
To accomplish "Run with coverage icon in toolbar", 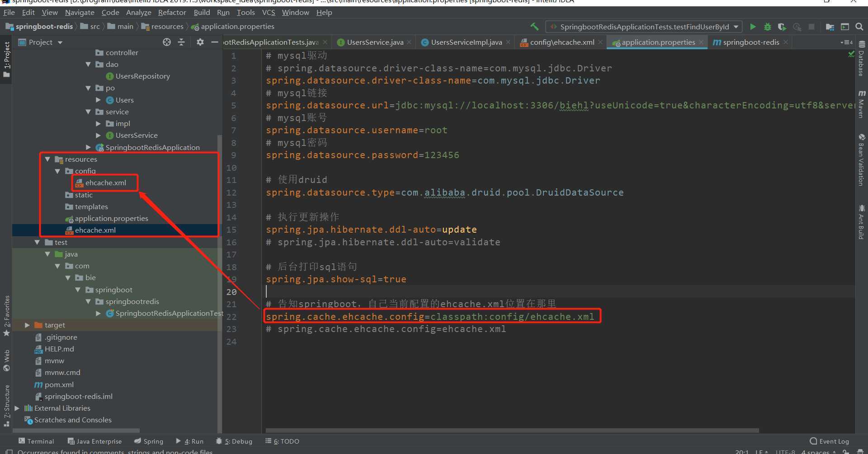I will (782, 27).
